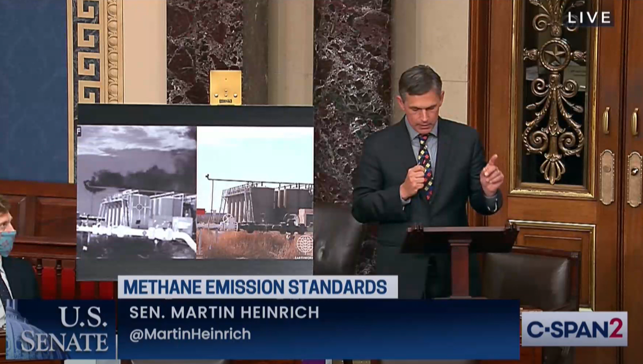The height and width of the screenshot is (364, 643).
Task: Click the U.S. Senate logo graphic
Action: [x=61, y=329]
